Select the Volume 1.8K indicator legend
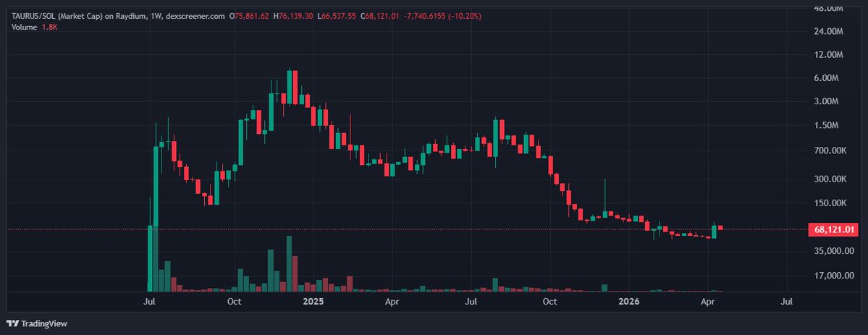The width and height of the screenshot is (868, 335). 34,27
